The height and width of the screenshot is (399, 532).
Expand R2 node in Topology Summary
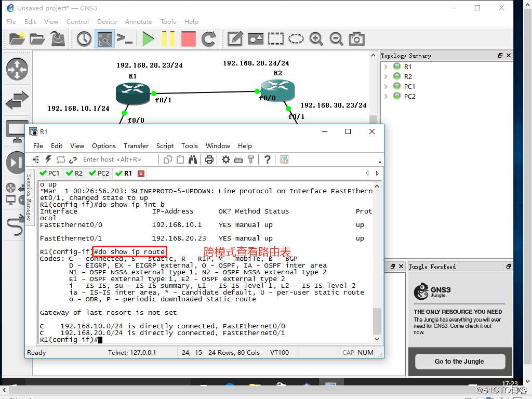(385, 76)
